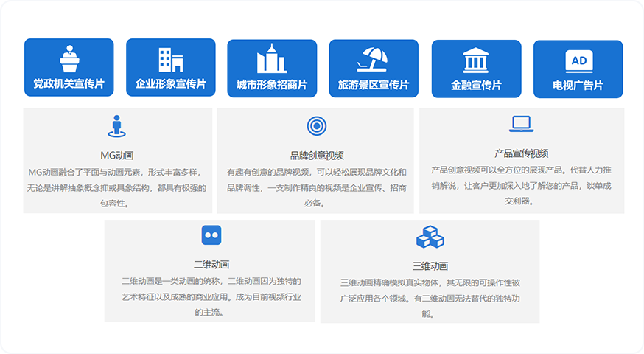
Task: Click the 3D cubes icon
Action: (x=430, y=236)
